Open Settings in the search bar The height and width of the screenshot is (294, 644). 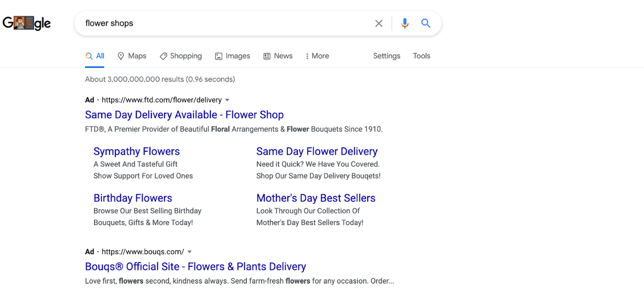(387, 56)
